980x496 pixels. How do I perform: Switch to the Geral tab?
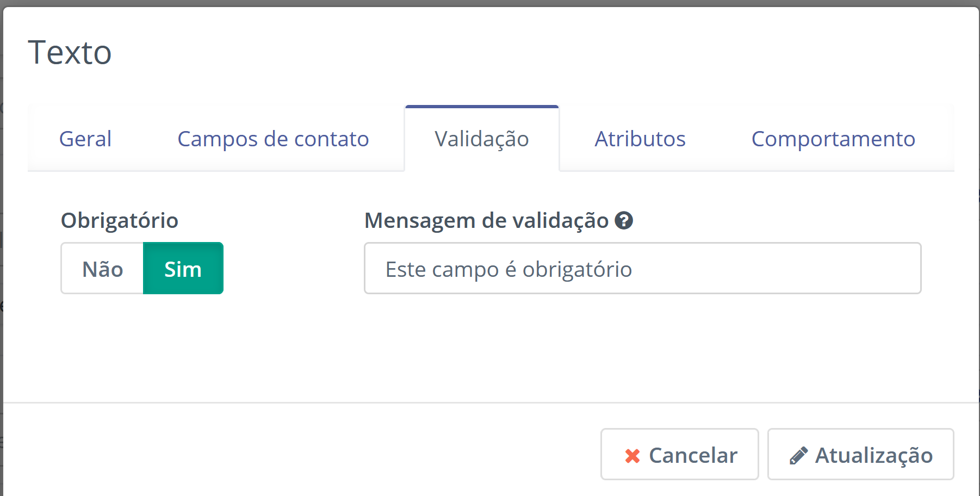pyautogui.click(x=85, y=139)
